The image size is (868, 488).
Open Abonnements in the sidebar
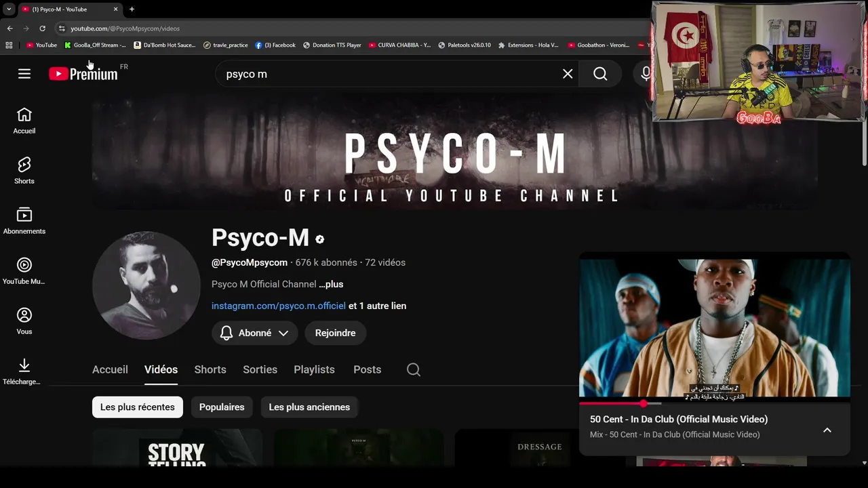tap(24, 221)
